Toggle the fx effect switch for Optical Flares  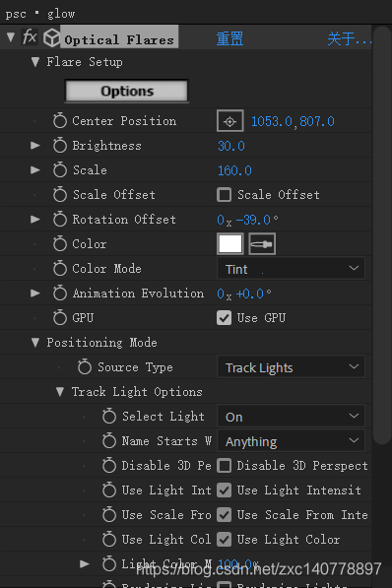pos(30,37)
